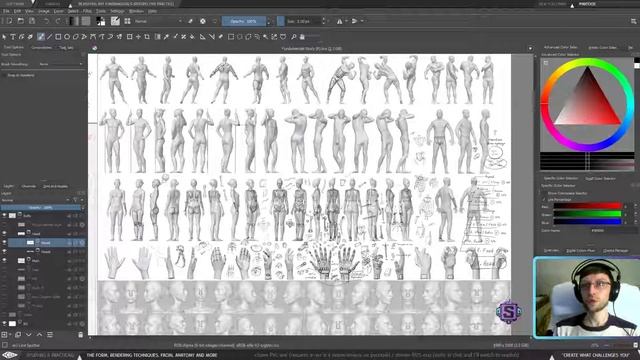Viewport: 640px width, 360px height.
Task: Open the workspace chooser at toolbar's right end
Action: (x=634, y=21)
